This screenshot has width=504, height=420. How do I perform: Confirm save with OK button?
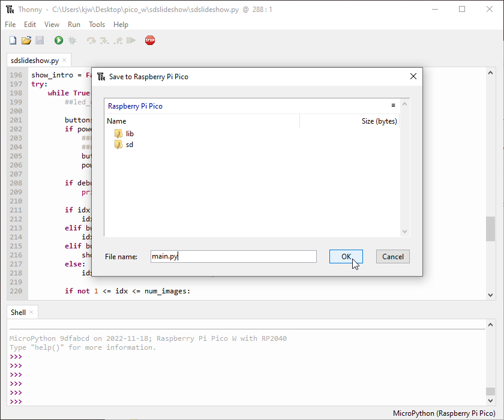tap(346, 256)
